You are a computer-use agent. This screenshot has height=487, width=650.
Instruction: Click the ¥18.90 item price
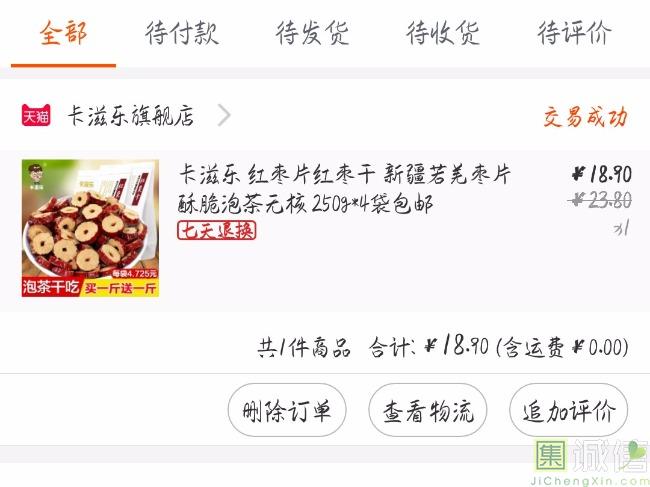(x=601, y=174)
